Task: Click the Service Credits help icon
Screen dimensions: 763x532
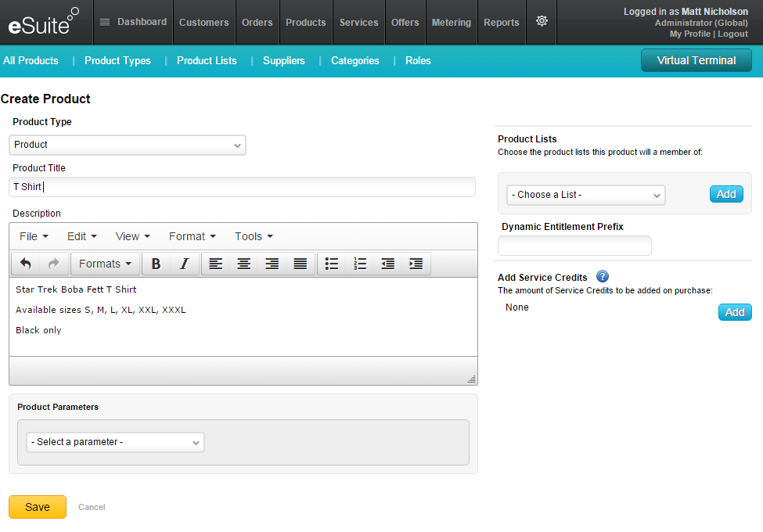Action: coord(603,277)
